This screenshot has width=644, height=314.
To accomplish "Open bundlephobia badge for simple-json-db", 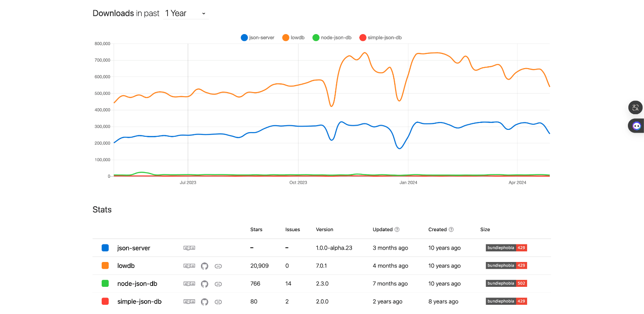I will (506, 302).
